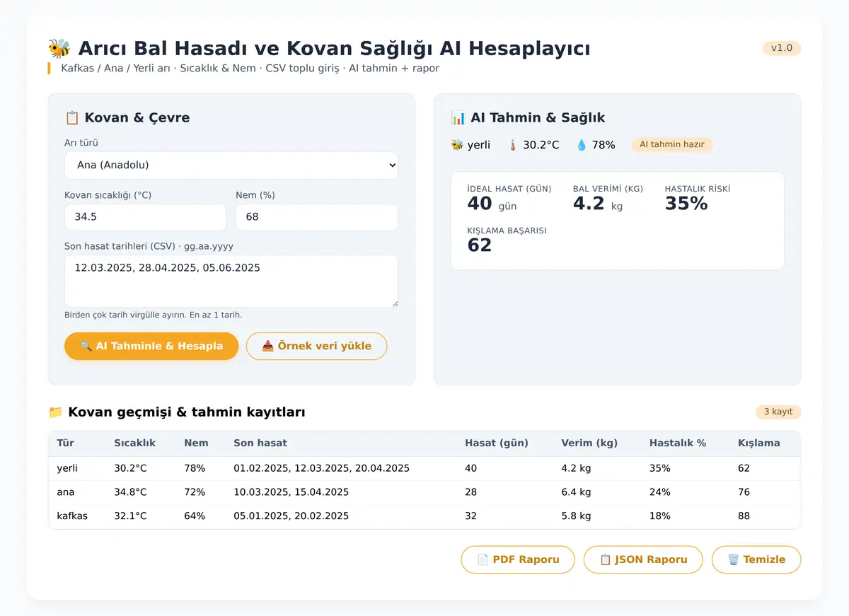Open the Arı türü dropdown

coord(231,165)
